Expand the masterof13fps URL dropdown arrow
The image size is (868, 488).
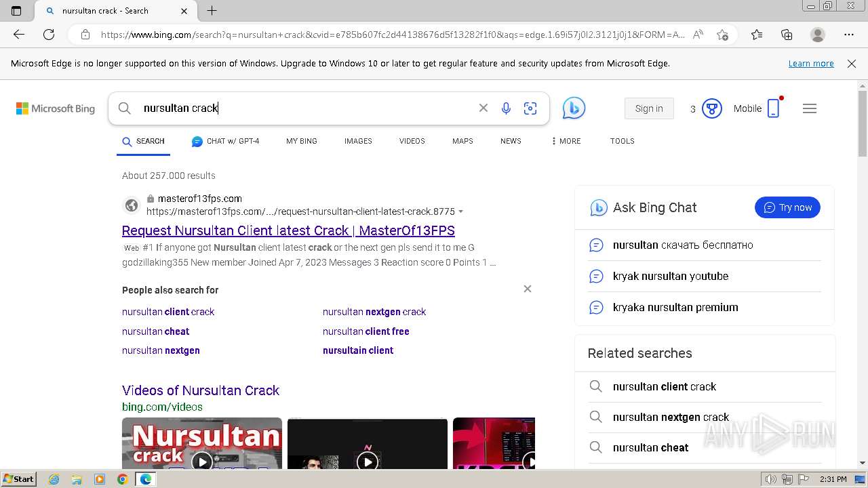461,212
